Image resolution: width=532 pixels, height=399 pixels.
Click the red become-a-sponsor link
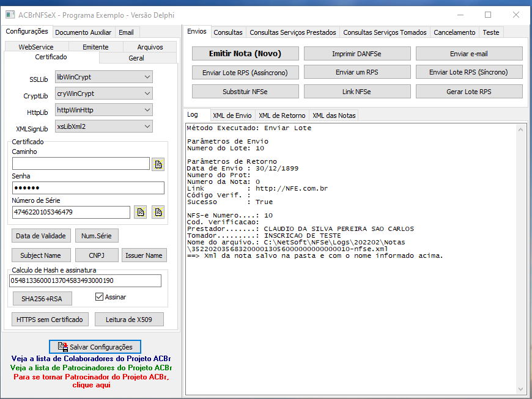coord(91,381)
